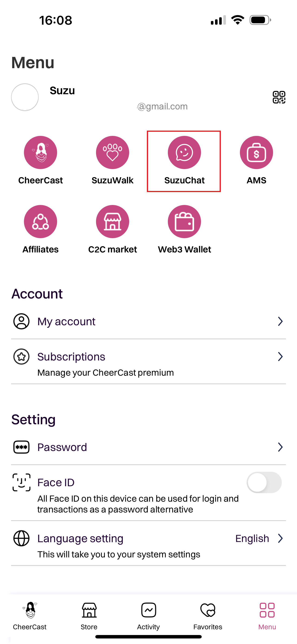Switch to the Store tab
This screenshot has width=297, height=644.
[x=89, y=616]
